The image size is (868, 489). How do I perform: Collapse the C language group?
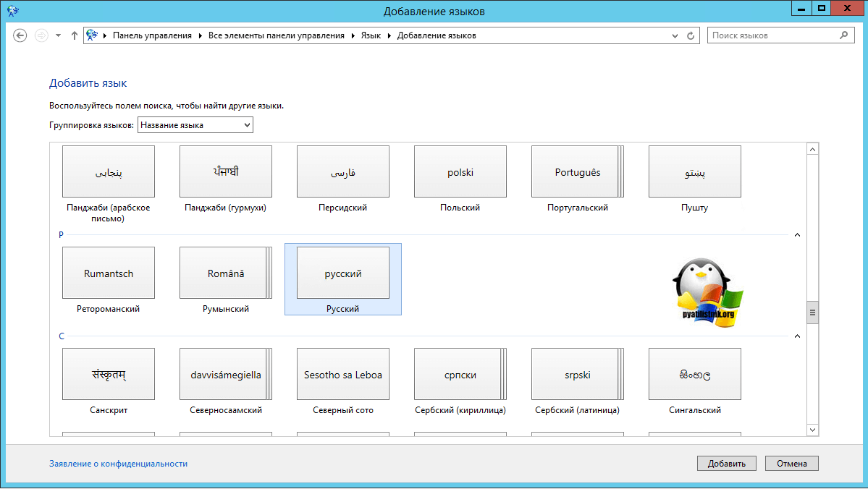click(x=797, y=336)
